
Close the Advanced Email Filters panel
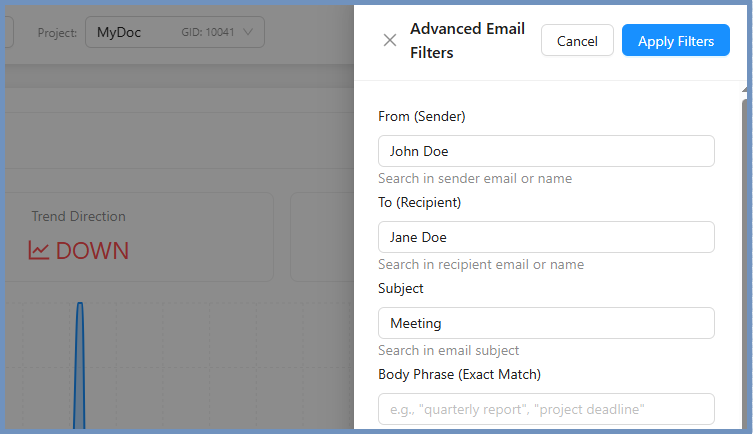(x=390, y=41)
